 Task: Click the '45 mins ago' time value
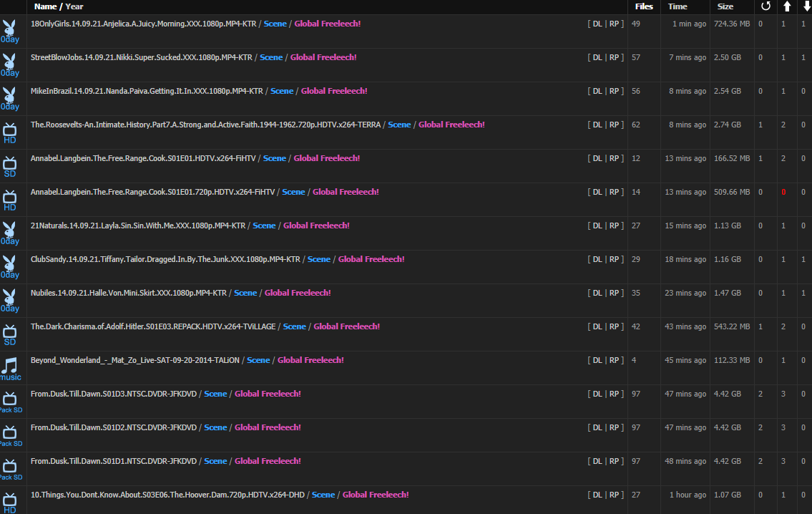[685, 360]
